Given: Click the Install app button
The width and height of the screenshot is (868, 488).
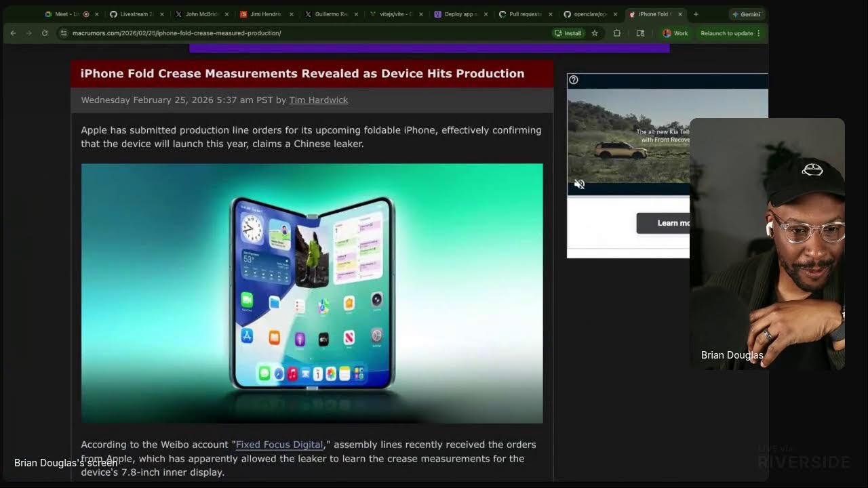Looking at the screenshot, I should point(568,33).
